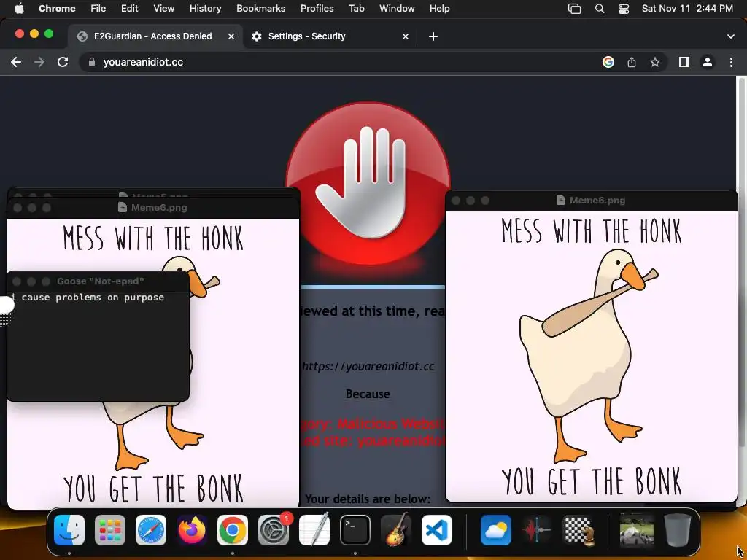The height and width of the screenshot is (560, 747).
Task: Open the goose photo thumbnail in the Dock
Action: pyautogui.click(x=636, y=530)
